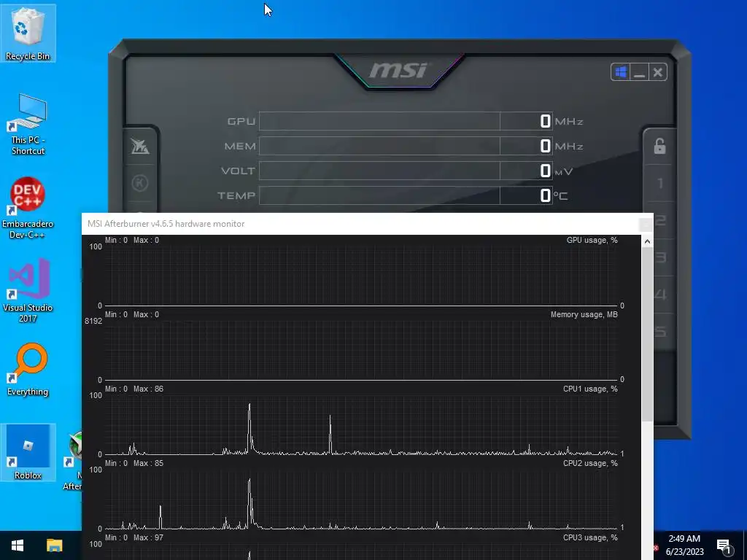
Task: Open Kombustor via the K icon
Action: pos(140,183)
